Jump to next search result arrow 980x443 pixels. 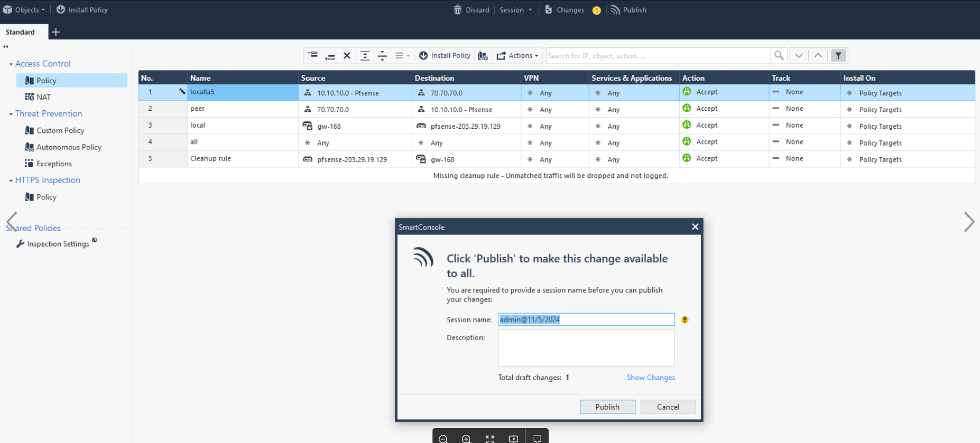[x=798, y=55]
